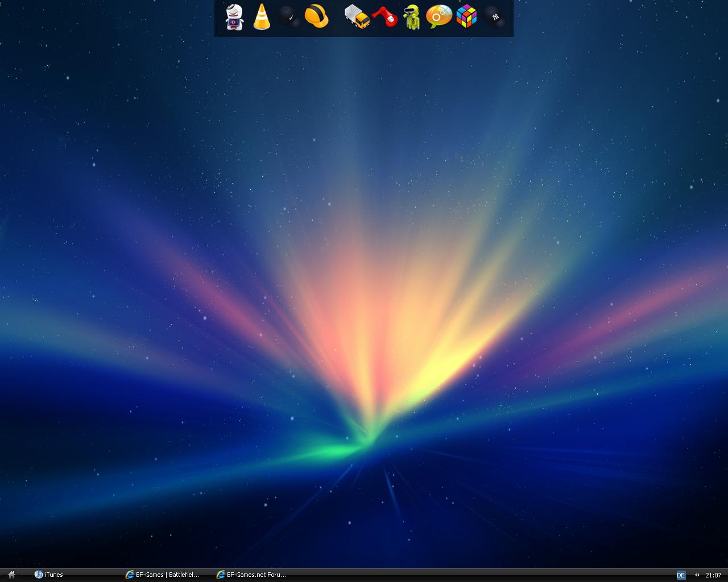Open the white robot toy icon in dock
The image size is (728, 582).
(x=234, y=17)
